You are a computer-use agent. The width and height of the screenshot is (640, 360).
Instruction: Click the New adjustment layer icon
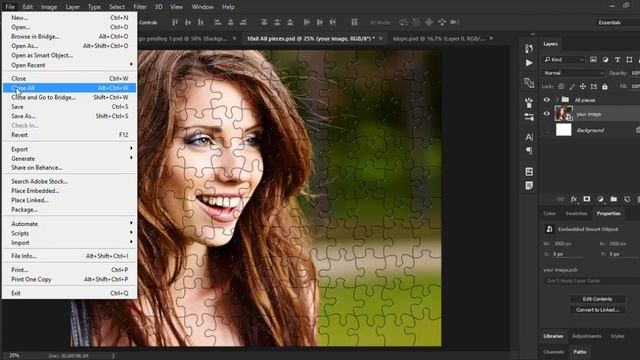click(x=600, y=199)
